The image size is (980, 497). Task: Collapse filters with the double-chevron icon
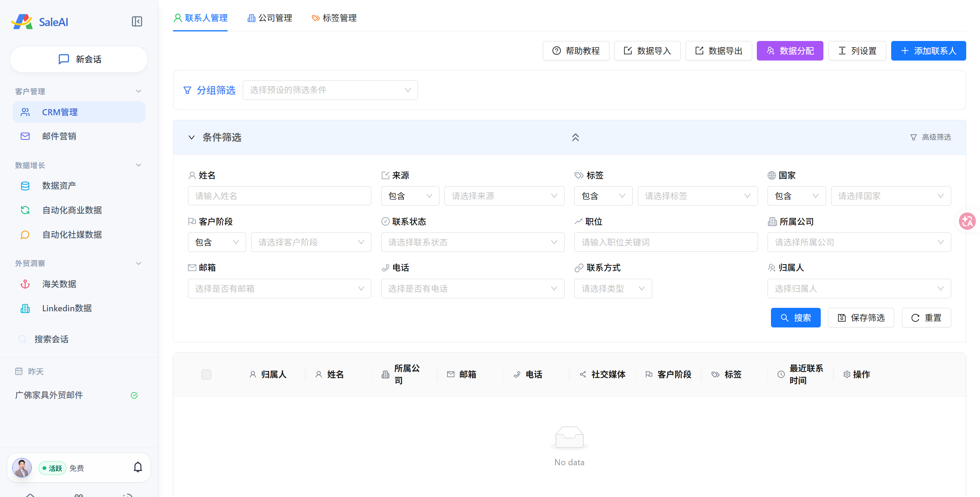pos(575,137)
